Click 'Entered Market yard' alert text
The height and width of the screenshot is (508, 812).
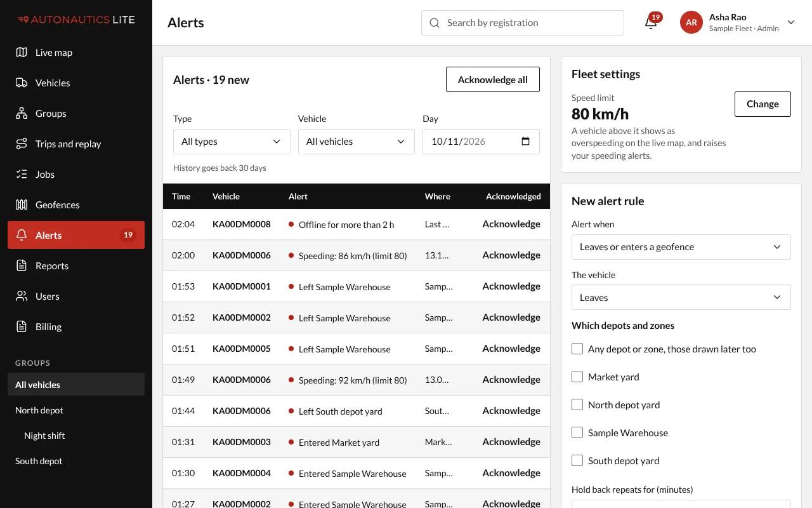[339, 443]
